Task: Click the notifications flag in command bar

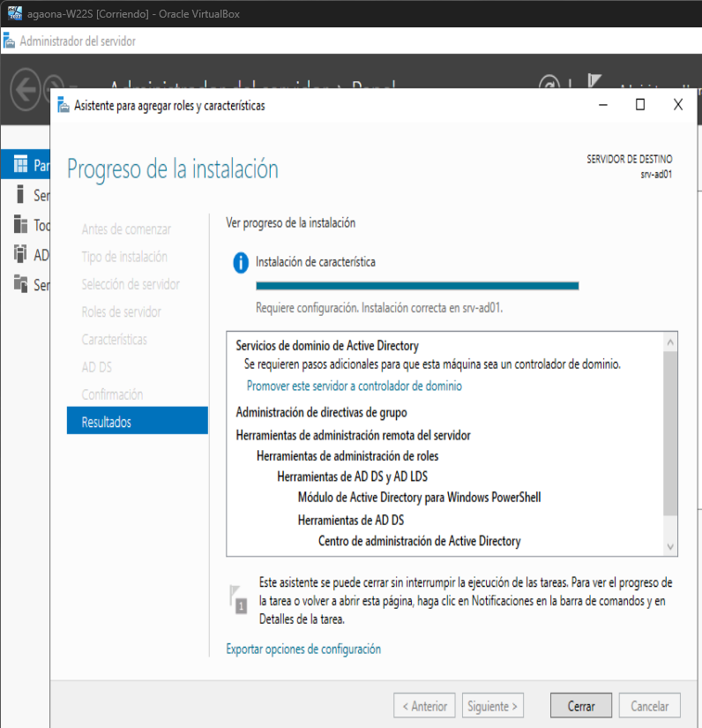Action: (x=594, y=83)
